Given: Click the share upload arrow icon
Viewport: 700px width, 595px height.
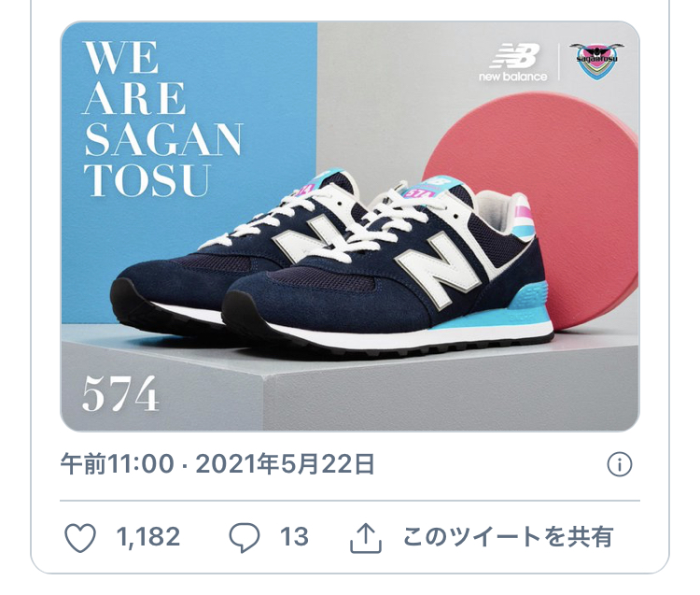Looking at the screenshot, I should click(x=366, y=538).
